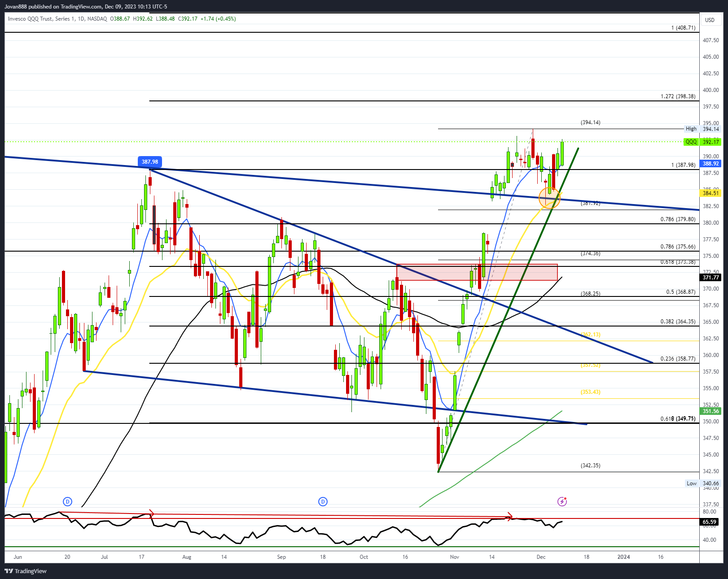Image resolution: width=728 pixels, height=579 pixels.
Task: Click the blue 387.98 price callout label
Action: [150, 162]
